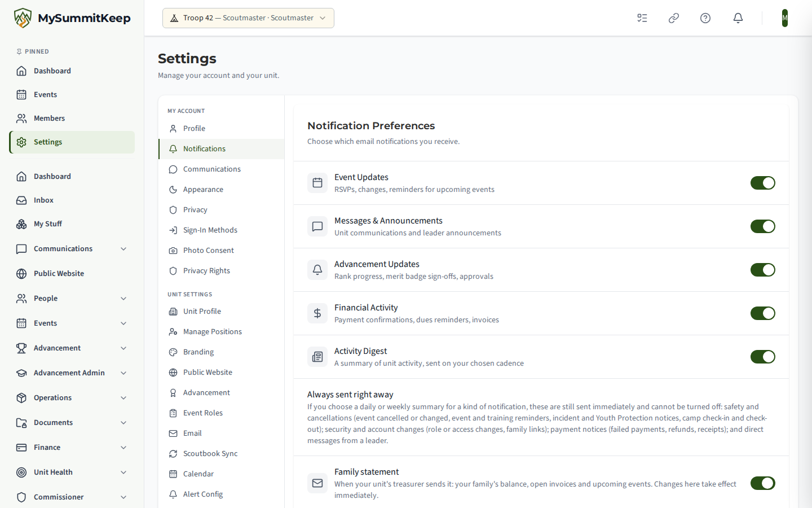Open the Alert Config settings page

221,494
